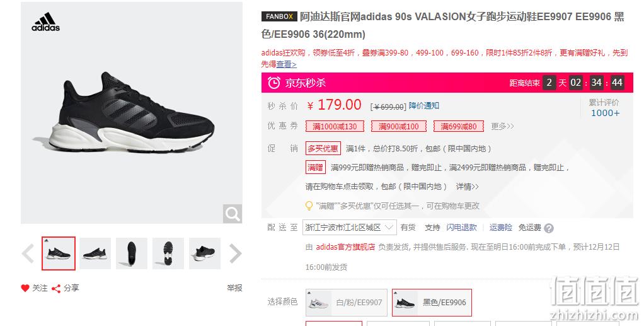Click 举报 report link
This screenshot has height=326, width=644.
(234, 288)
